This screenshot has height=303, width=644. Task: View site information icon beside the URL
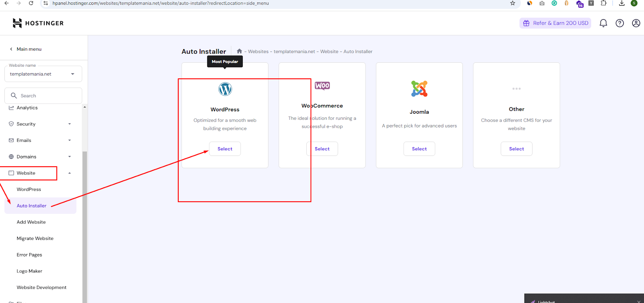tap(45, 3)
